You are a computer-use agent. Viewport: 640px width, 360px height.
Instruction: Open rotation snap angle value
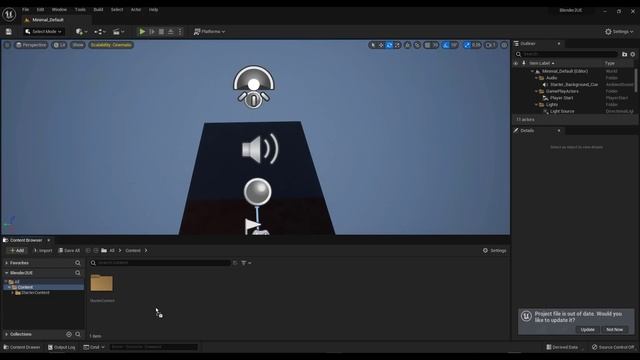pos(454,45)
